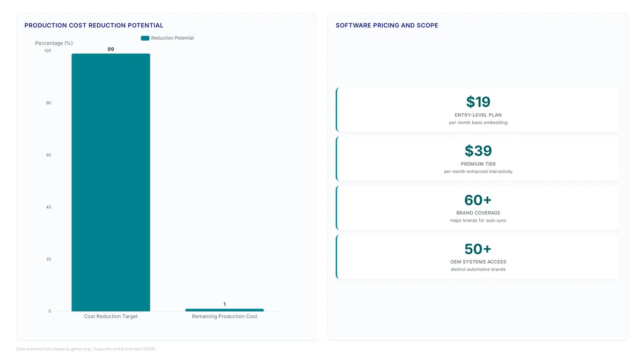The height and width of the screenshot is (362, 644).
Task: Select the Remaining Production Cost bar
Action: (x=224, y=310)
